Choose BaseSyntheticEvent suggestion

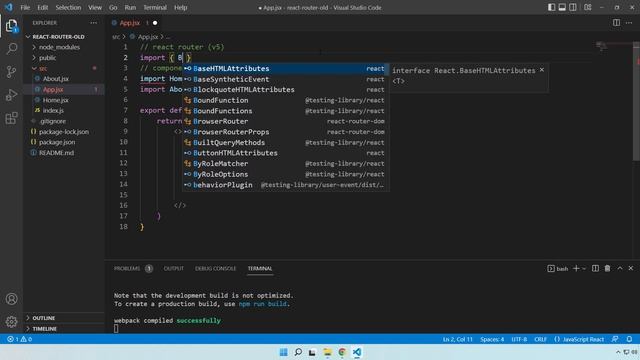[x=285, y=79]
